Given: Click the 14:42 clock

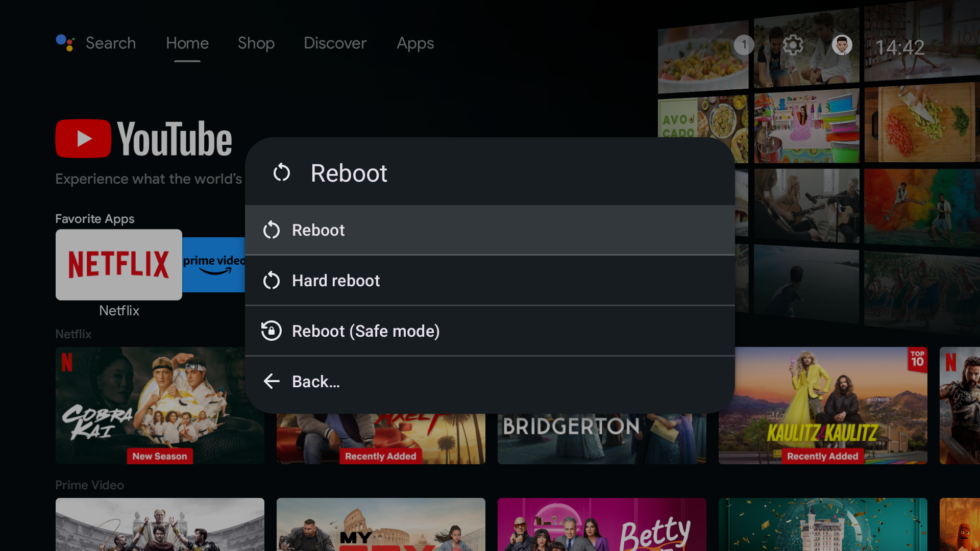Looking at the screenshot, I should point(900,47).
